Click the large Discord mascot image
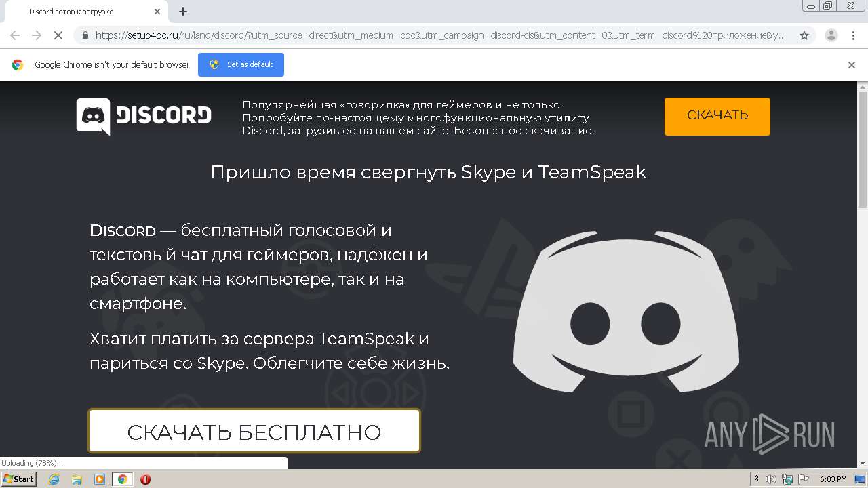868x488 pixels. (x=626, y=313)
